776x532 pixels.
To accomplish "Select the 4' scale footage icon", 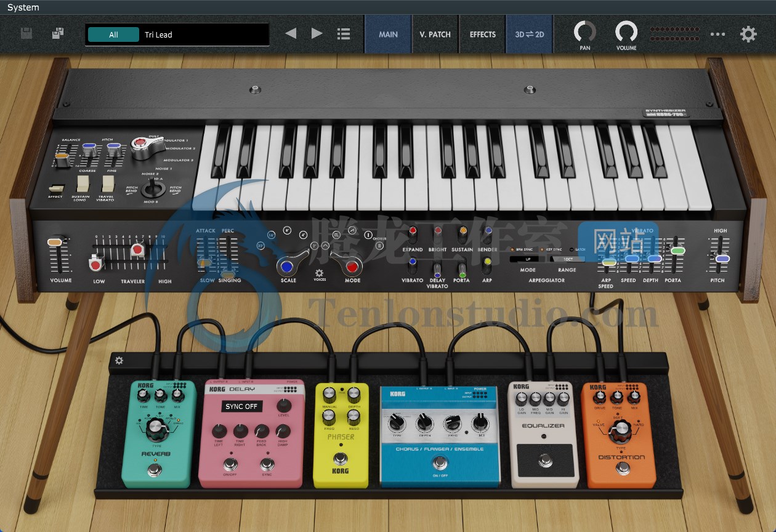I will pyautogui.click(x=303, y=235).
